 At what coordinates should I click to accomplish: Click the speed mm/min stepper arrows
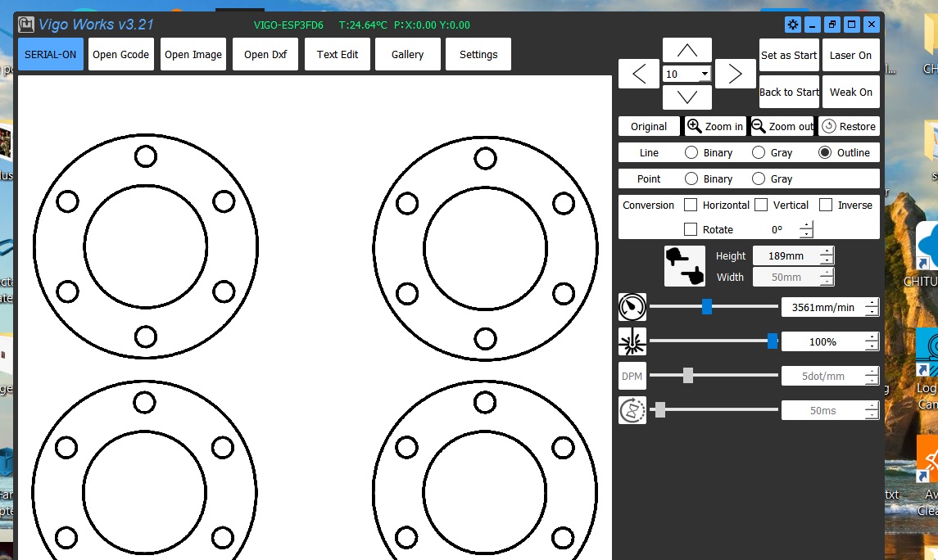coord(872,307)
